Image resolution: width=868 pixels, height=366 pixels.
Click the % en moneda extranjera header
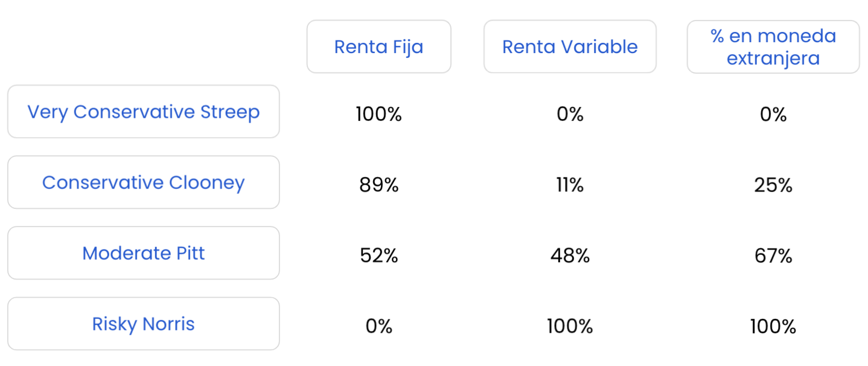coord(773,47)
